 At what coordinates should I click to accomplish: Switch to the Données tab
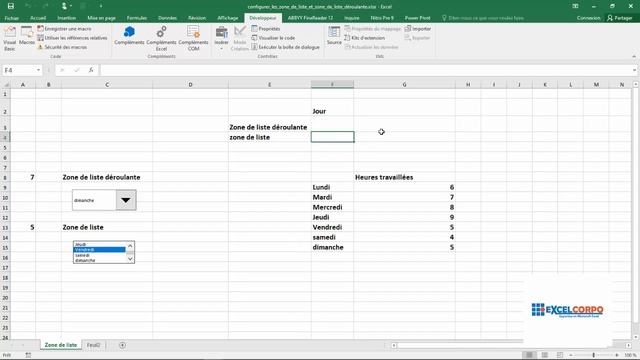coord(167,18)
